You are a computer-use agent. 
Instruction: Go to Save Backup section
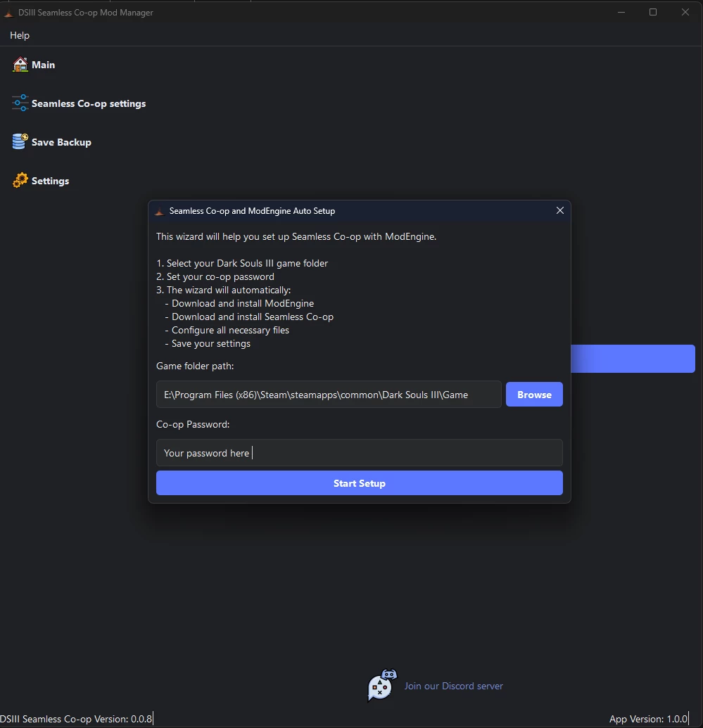[x=61, y=142]
